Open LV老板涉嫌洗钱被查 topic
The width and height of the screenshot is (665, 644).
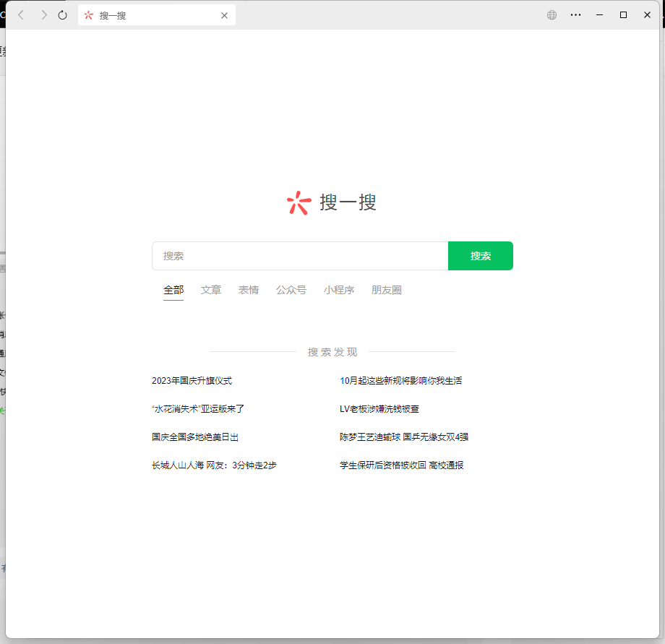(x=379, y=408)
